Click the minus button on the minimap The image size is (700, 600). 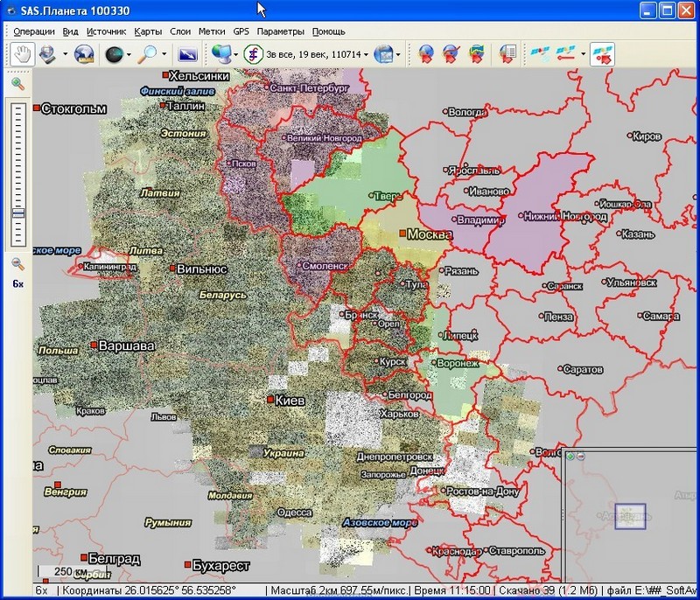point(579,456)
